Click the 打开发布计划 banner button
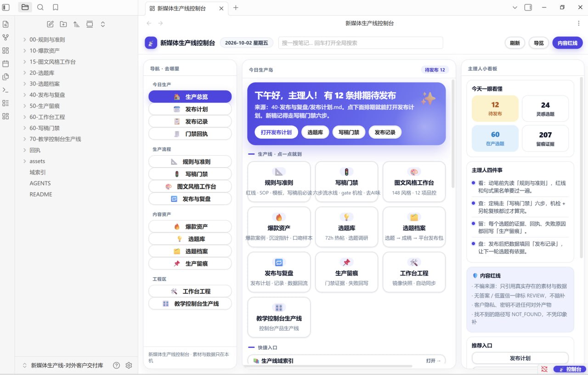Viewport: 588px width, 375px height. coord(276,132)
